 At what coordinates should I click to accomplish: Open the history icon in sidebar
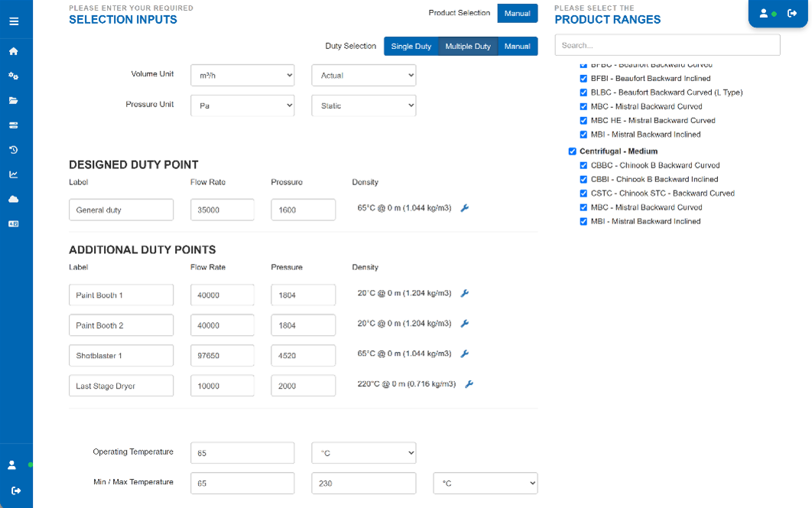pos(14,150)
